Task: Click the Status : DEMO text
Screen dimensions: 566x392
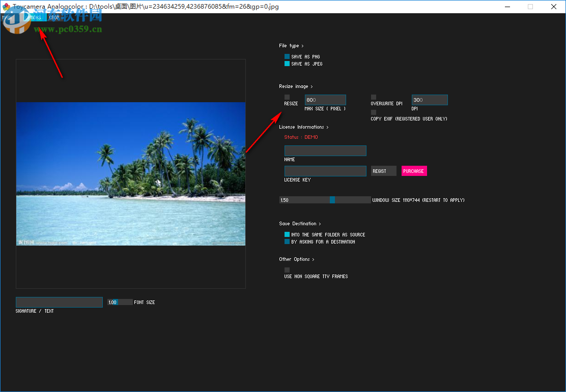Action: [x=301, y=137]
